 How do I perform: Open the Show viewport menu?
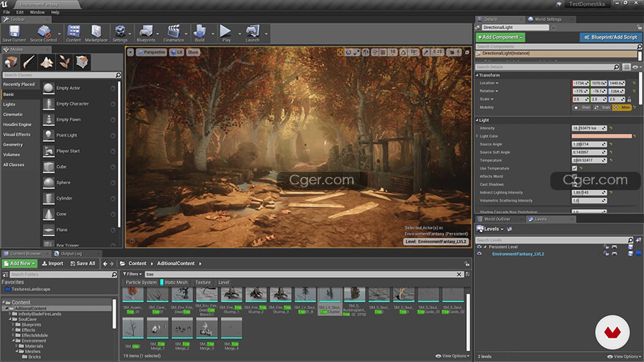point(193,52)
